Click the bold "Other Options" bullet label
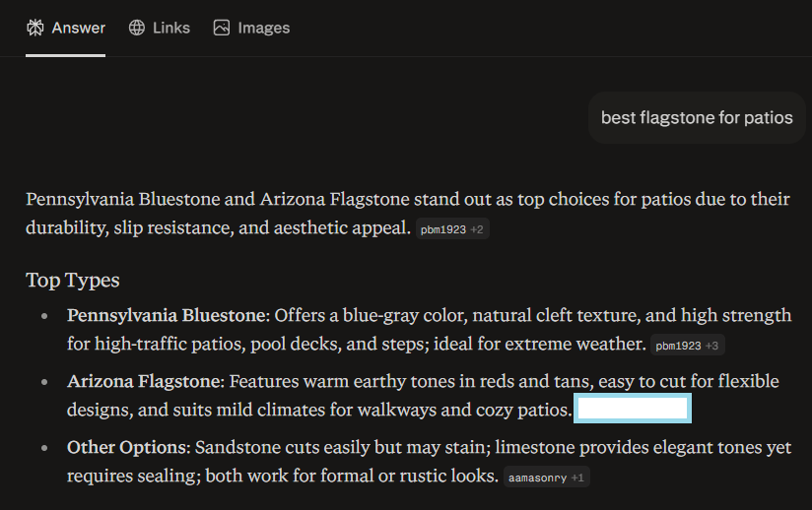This screenshot has width=812, height=510. coord(126,448)
